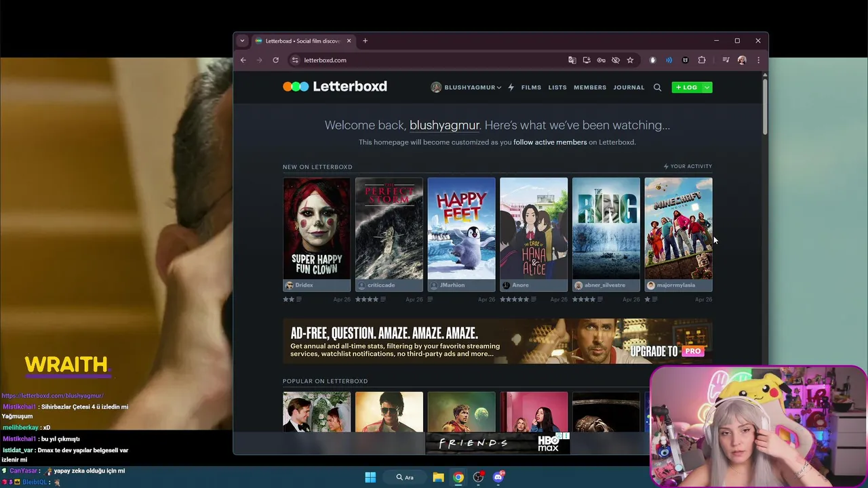Click the black square extension icon
The height and width of the screenshot is (488, 868).
coord(685,60)
